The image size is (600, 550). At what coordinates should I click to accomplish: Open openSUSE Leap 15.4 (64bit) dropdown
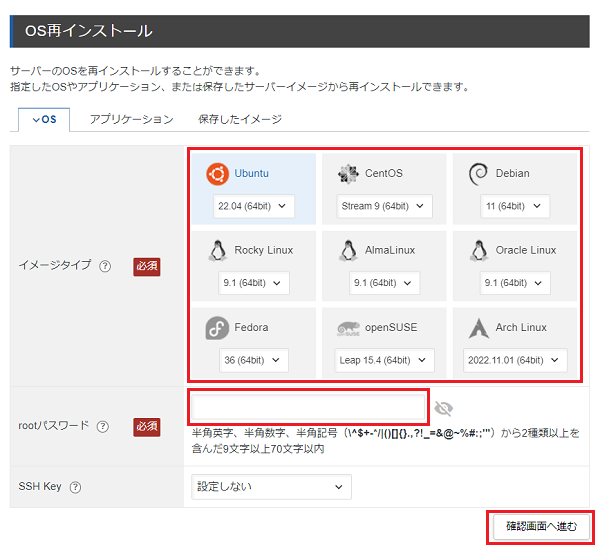385,361
